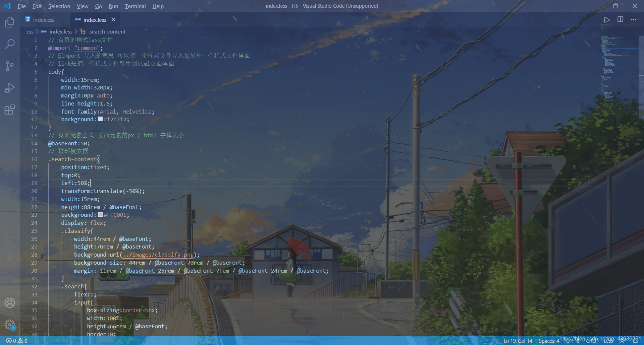Open the Run and Debug view
Screen dimensions: 644x345
click(x=10, y=88)
